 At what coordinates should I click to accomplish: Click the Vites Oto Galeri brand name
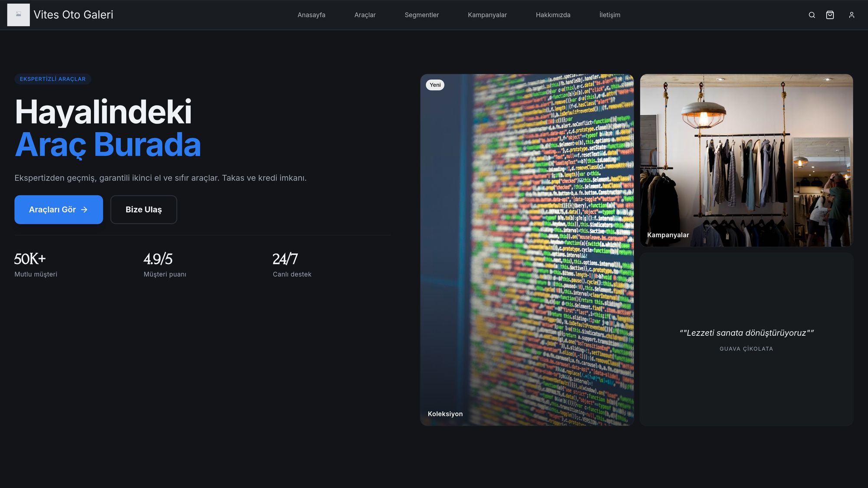(x=73, y=15)
